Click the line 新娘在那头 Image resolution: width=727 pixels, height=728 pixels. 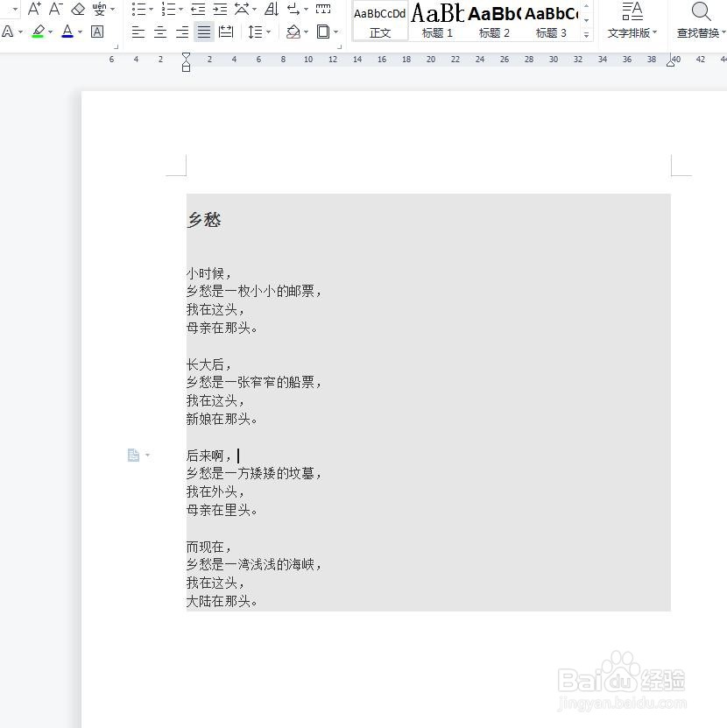pyautogui.click(x=222, y=419)
